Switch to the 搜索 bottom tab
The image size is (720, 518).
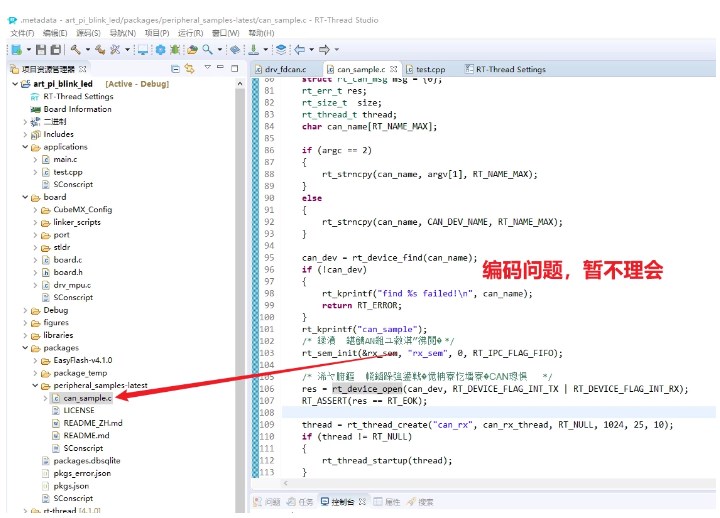coord(420,502)
